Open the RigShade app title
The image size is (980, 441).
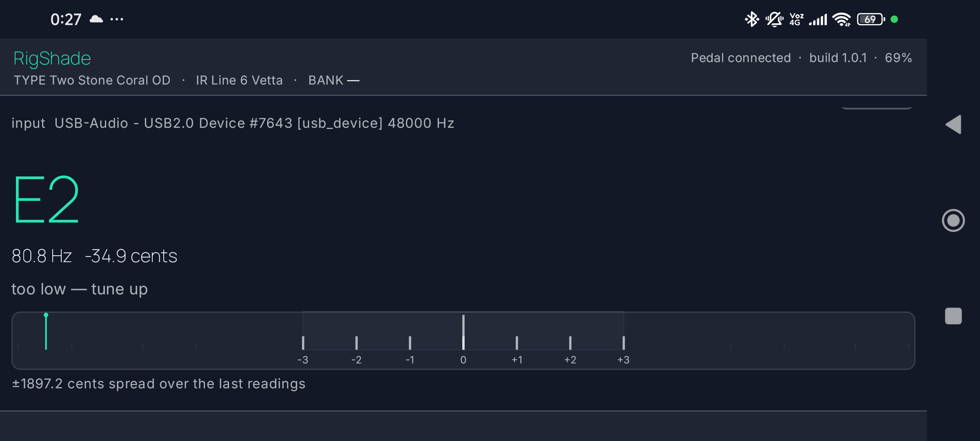click(52, 58)
